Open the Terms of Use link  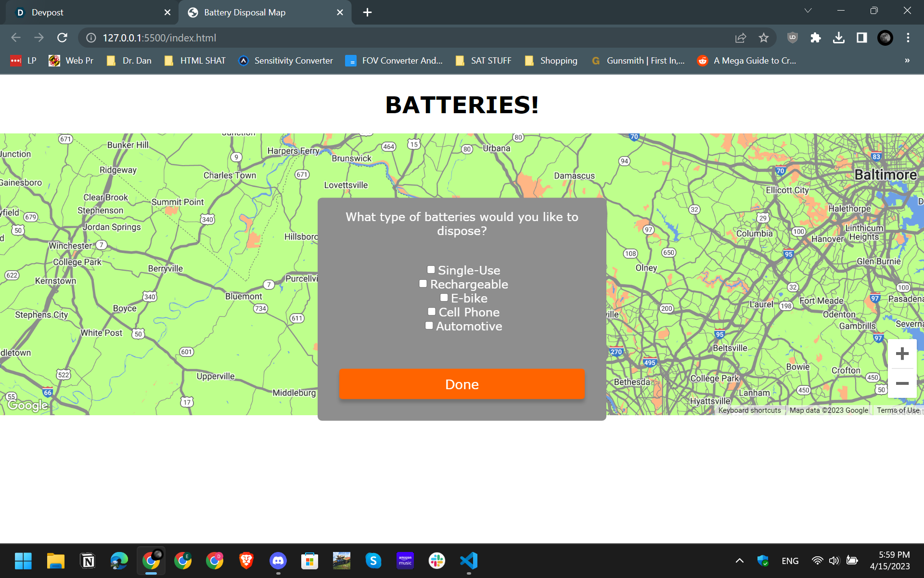click(898, 410)
